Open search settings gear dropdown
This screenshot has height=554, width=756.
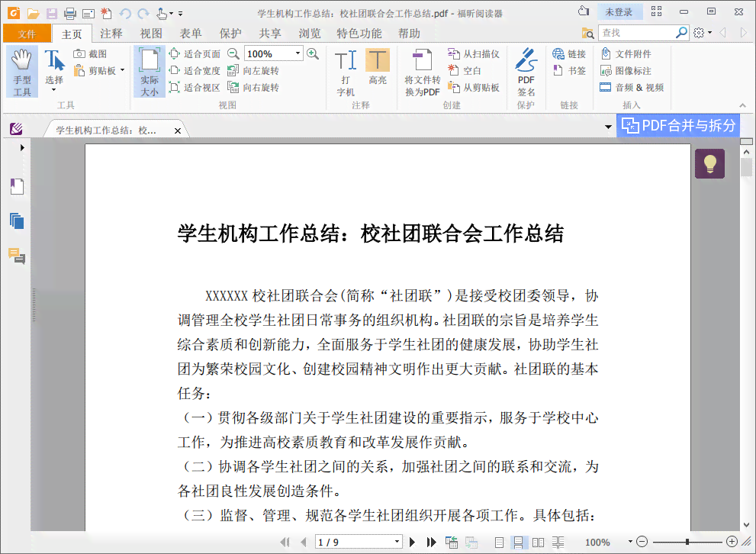click(x=703, y=33)
